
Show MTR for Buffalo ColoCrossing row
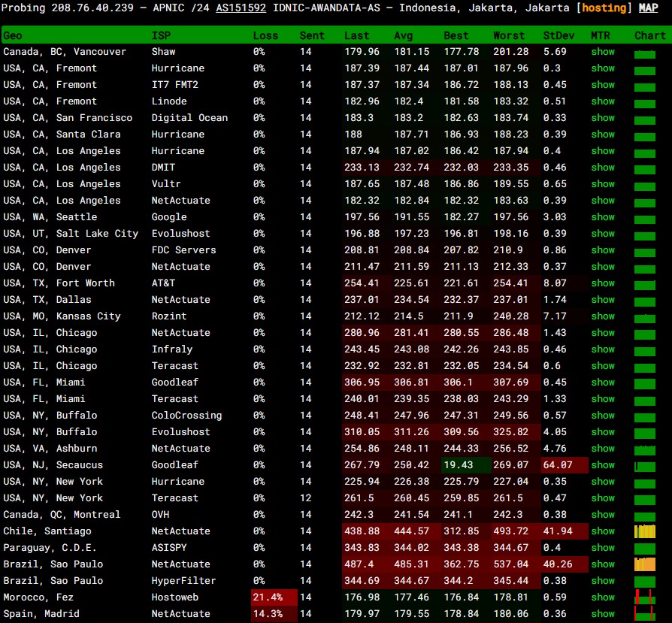click(x=603, y=415)
